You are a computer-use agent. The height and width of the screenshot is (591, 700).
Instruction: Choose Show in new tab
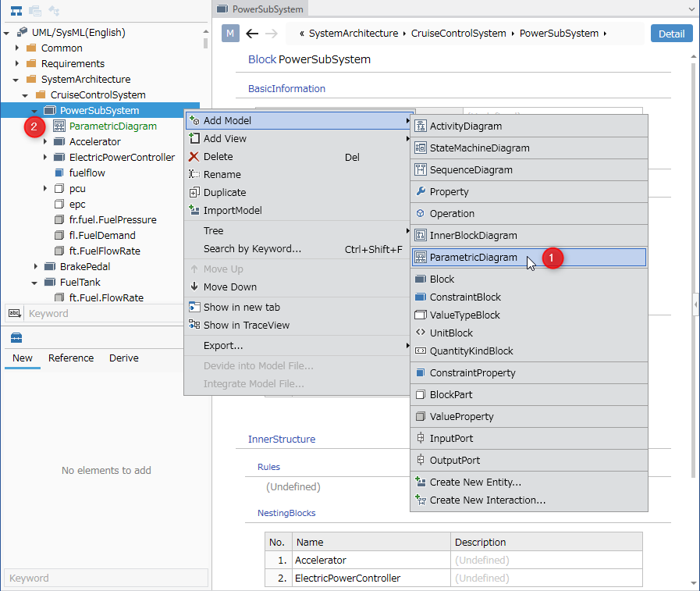[297, 308]
